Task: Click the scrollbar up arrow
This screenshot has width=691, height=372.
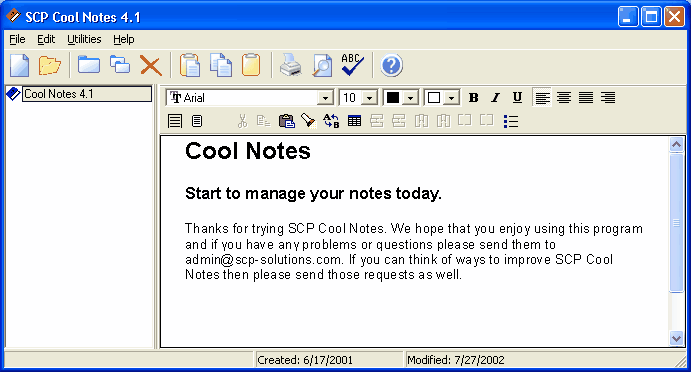Action: (x=676, y=145)
